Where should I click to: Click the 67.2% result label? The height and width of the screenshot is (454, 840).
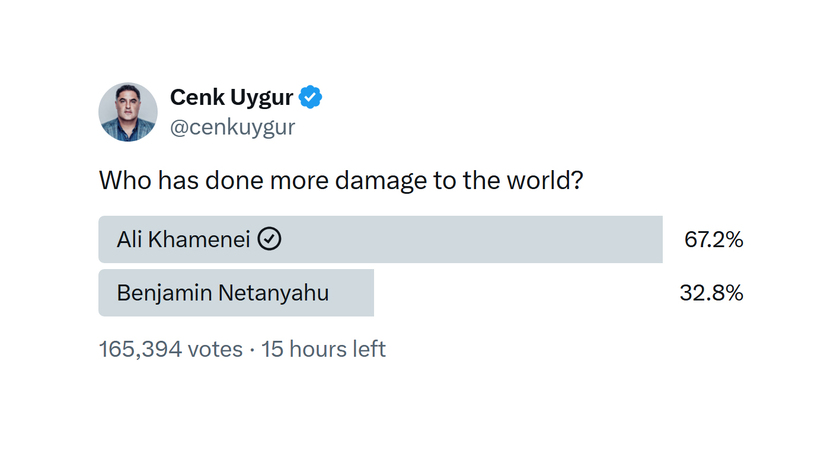(x=713, y=240)
